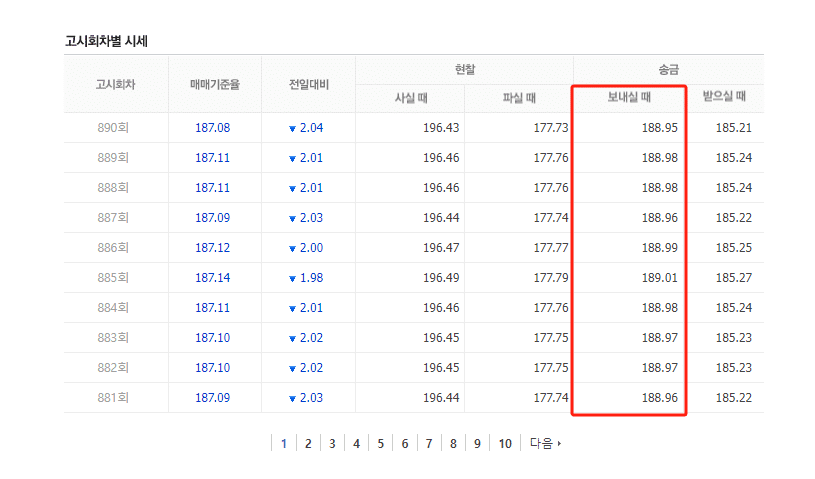Go to page 2 of the results
Viewport: 815px width, 479px height.
tap(308, 443)
